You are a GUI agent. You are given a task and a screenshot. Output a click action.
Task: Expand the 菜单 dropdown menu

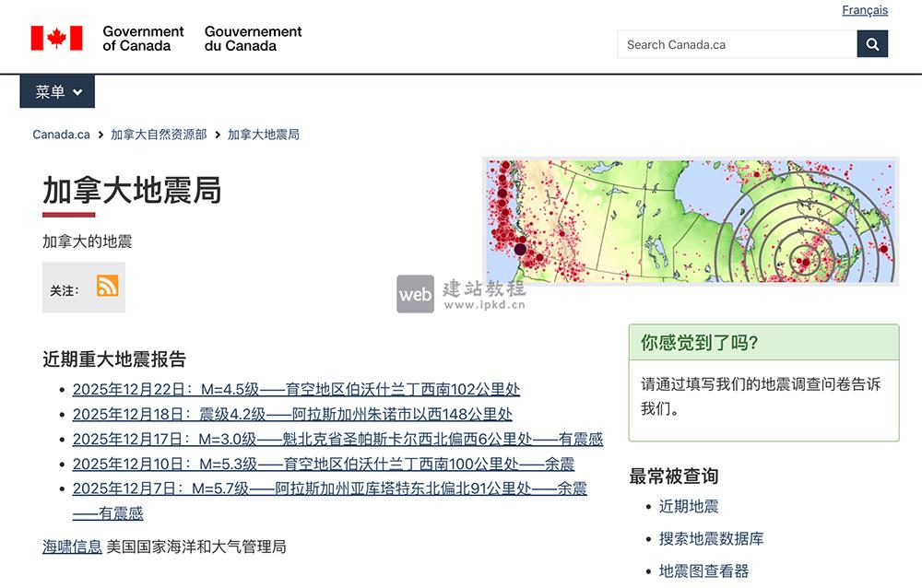[x=57, y=91]
